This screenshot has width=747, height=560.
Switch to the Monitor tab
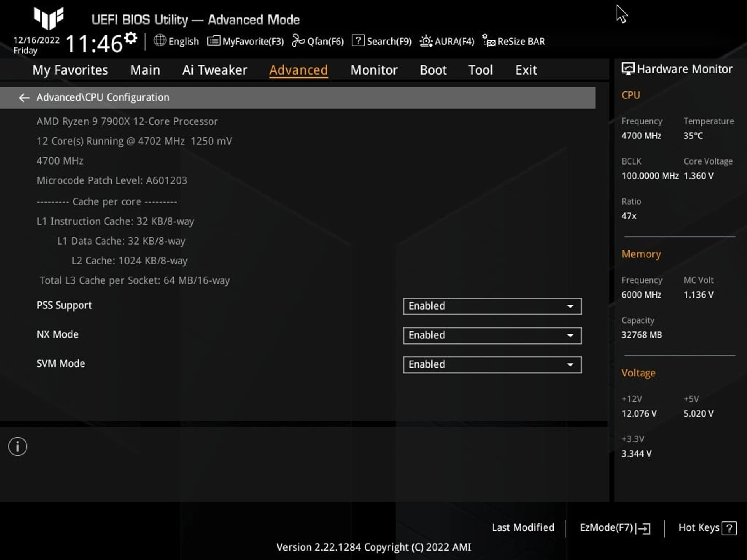point(374,70)
